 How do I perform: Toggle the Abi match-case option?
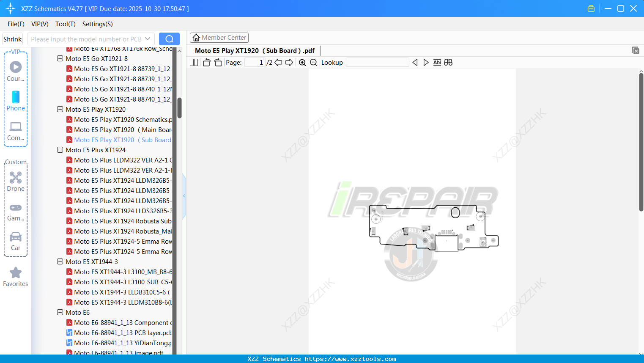[437, 63]
